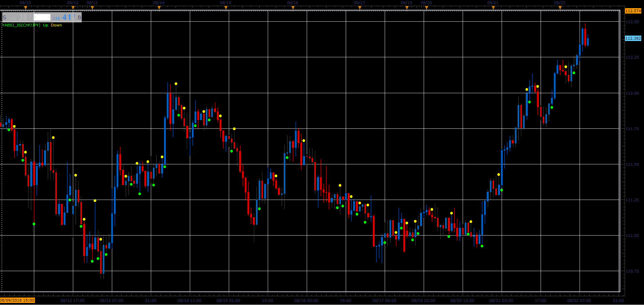Click the 08/15 01:00 time axis label
644x305 pixels.
228,301
